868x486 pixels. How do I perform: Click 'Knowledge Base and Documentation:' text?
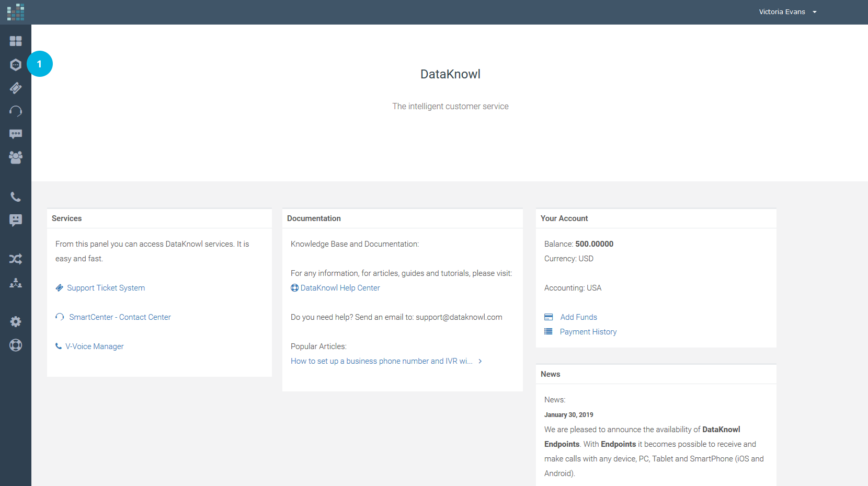click(355, 244)
